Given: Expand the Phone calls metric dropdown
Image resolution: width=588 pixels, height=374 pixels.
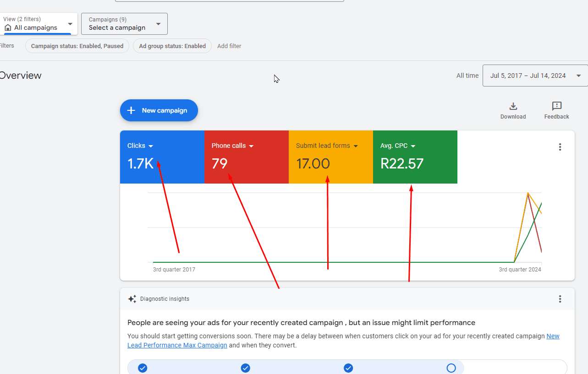Looking at the screenshot, I should (x=251, y=146).
